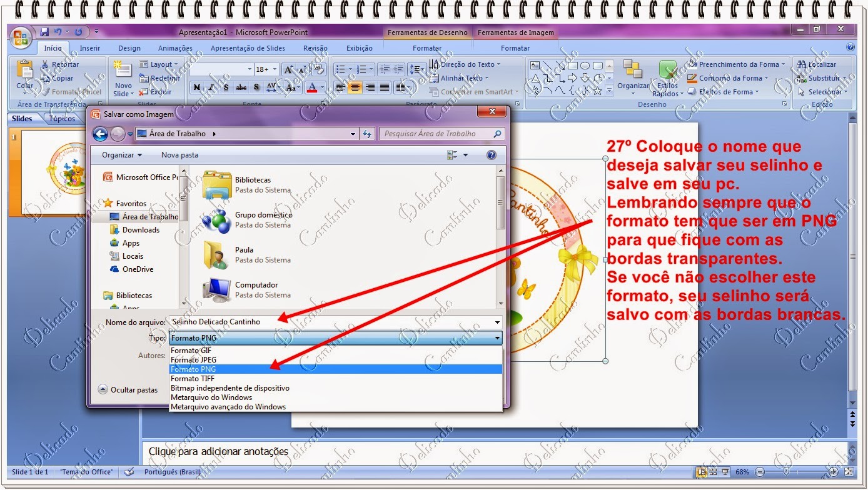Choose Metarquivo do Windows from the type list
This screenshot has width=868, height=490.
(336, 397)
